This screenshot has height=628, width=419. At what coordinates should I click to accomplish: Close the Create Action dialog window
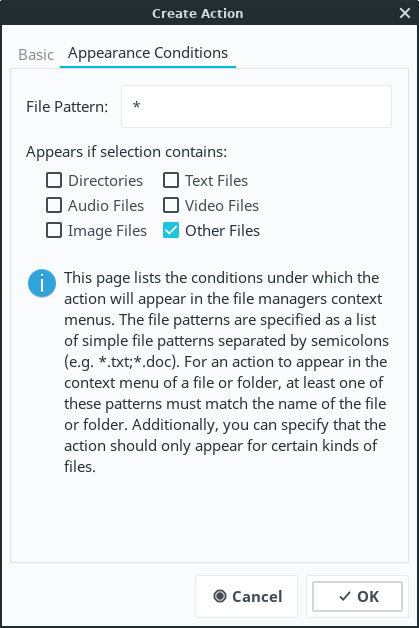coord(405,13)
